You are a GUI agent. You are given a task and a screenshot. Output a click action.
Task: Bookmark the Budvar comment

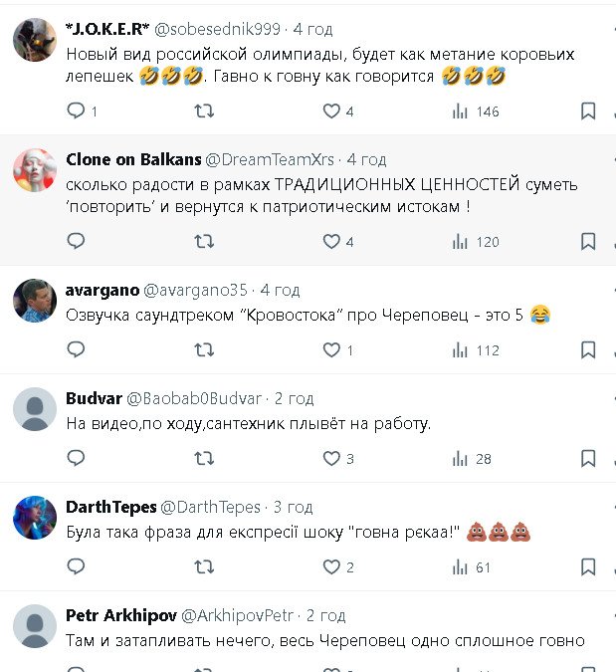tap(588, 458)
